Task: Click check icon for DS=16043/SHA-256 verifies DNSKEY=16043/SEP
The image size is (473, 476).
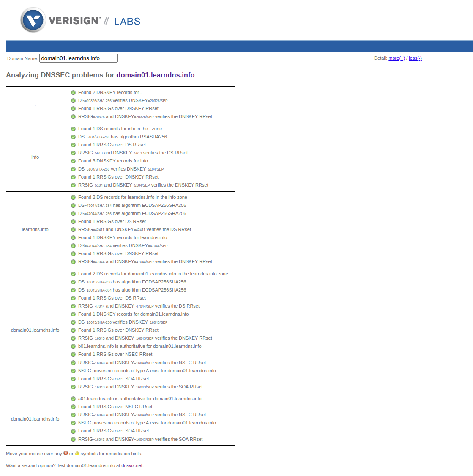Action: 74,322
